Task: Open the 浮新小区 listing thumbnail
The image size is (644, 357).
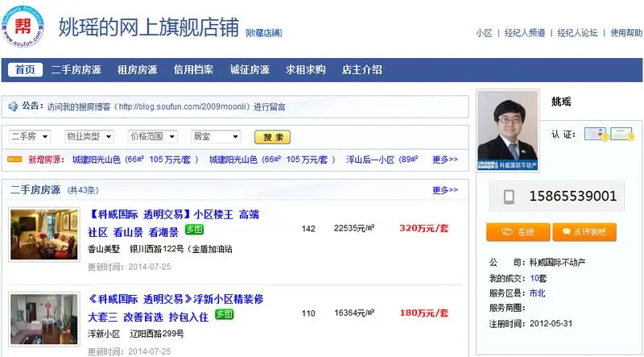Action: tap(44, 319)
